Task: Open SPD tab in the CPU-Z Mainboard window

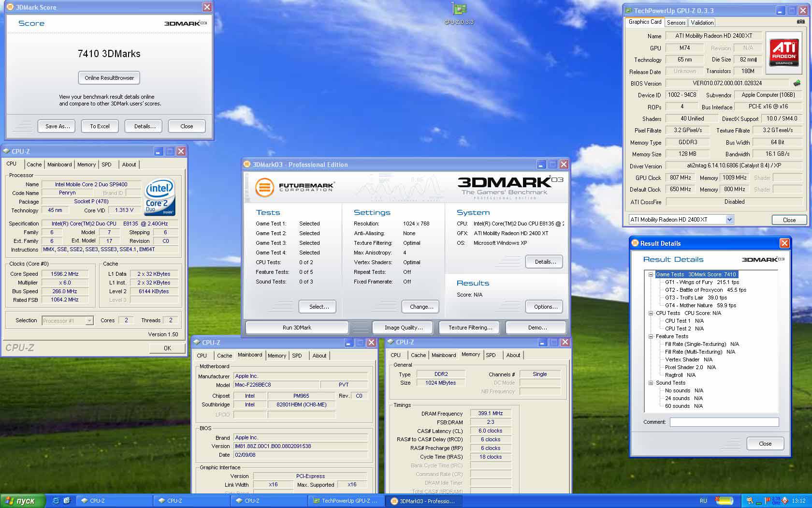Action: click(297, 356)
